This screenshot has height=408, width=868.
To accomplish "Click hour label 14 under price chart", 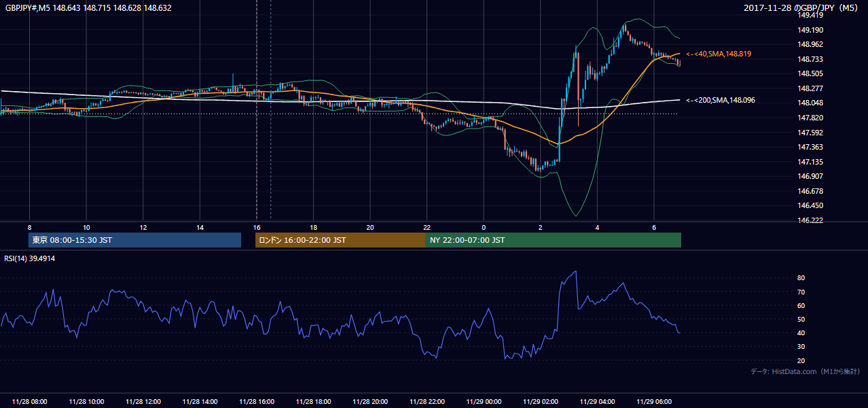I will pos(200,227).
